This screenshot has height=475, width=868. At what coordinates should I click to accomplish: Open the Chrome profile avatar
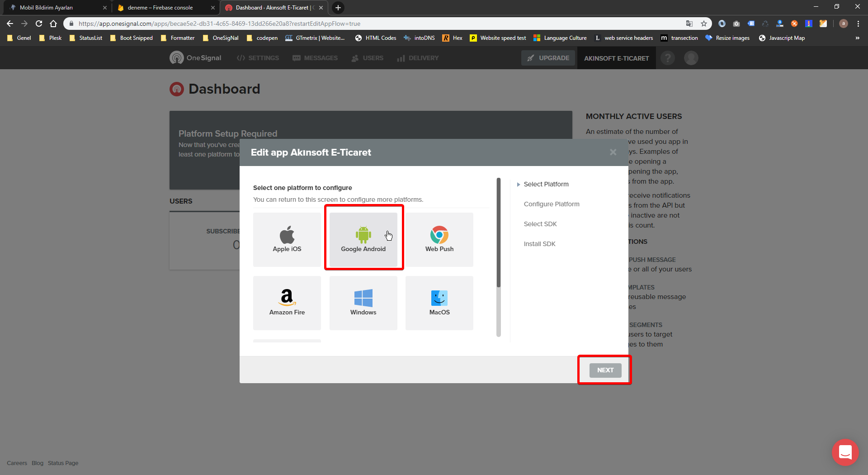(x=843, y=24)
